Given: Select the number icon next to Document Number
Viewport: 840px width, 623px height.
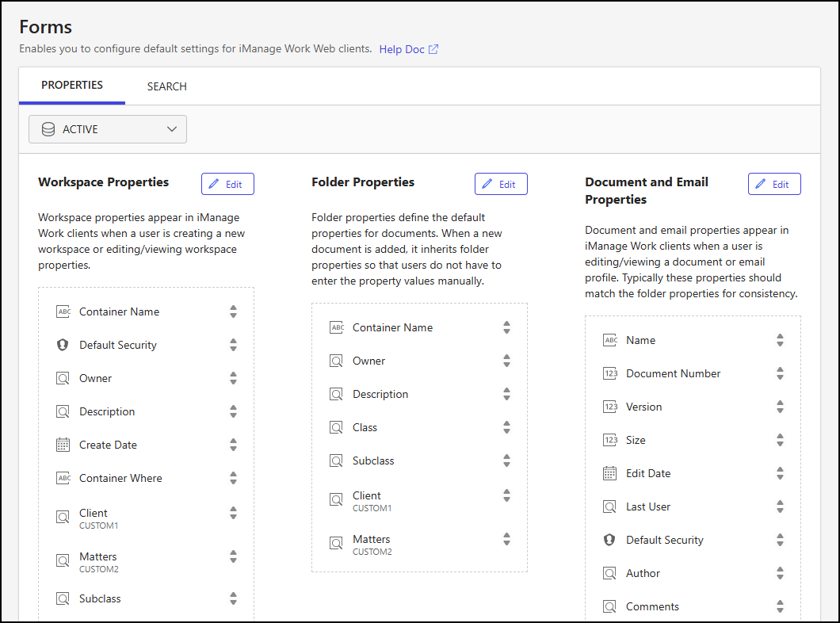Looking at the screenshot, I should coord(609,373).
